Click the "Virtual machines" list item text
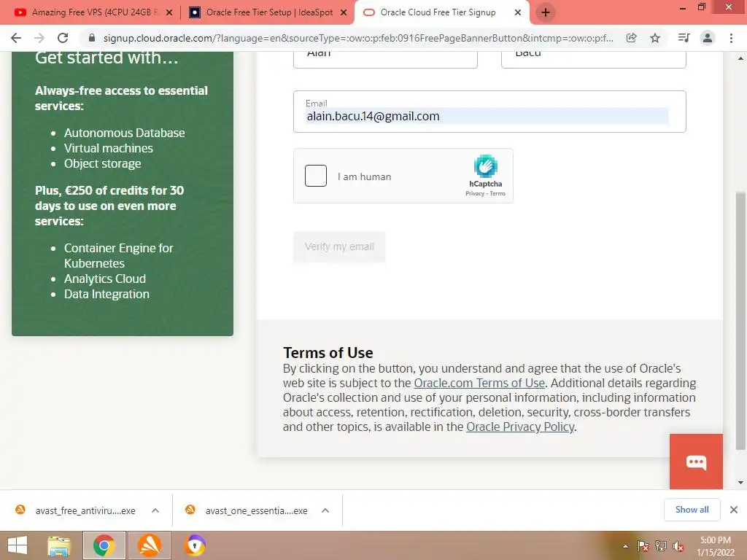The height and width of the screenshot is (560, 747). [109, 148]
